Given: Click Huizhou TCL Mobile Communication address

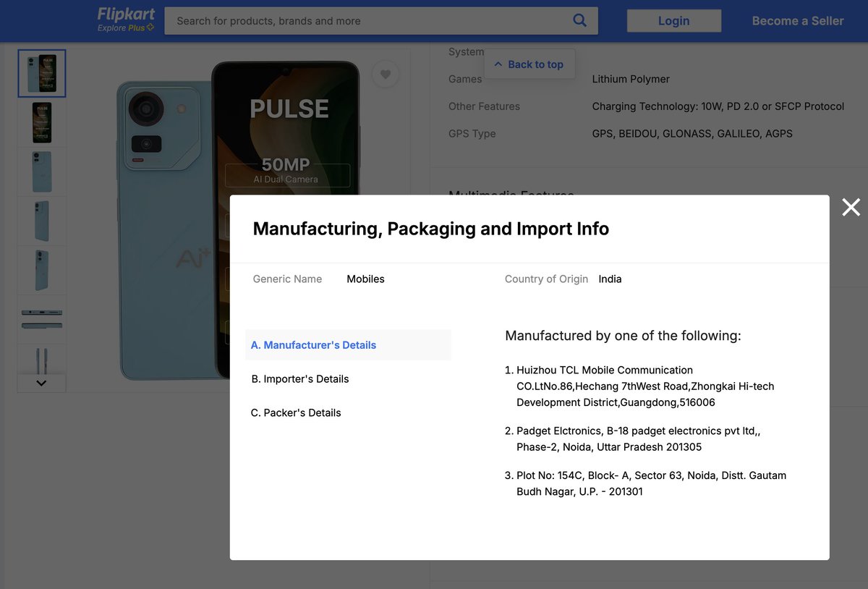Looking at the screenshot, I should click(645, 386).
